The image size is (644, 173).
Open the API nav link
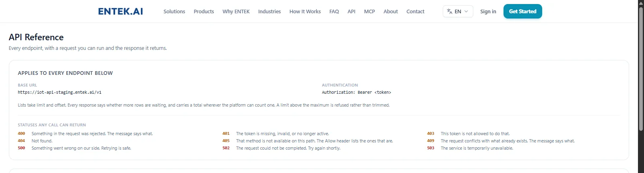pos(351,11)
